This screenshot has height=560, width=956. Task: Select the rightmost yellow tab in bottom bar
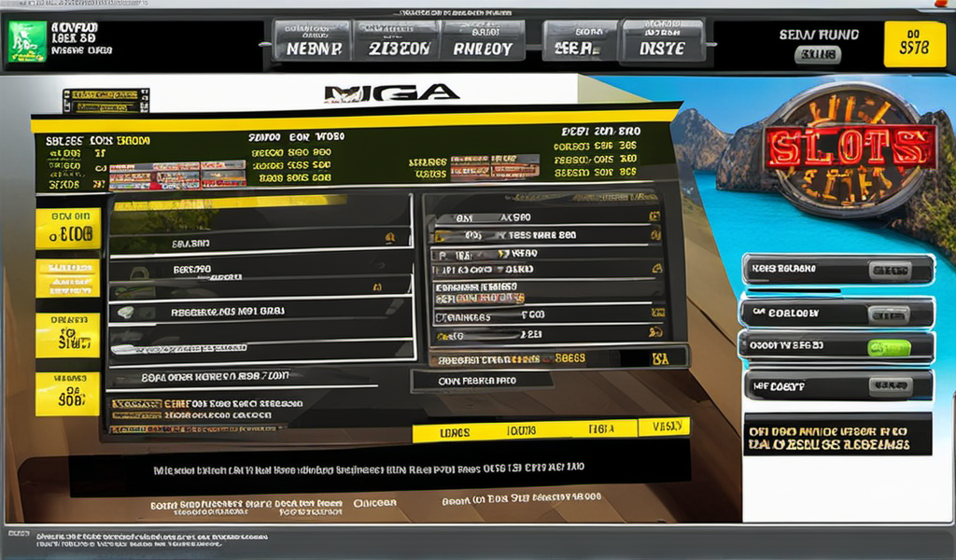coord(664,427)
